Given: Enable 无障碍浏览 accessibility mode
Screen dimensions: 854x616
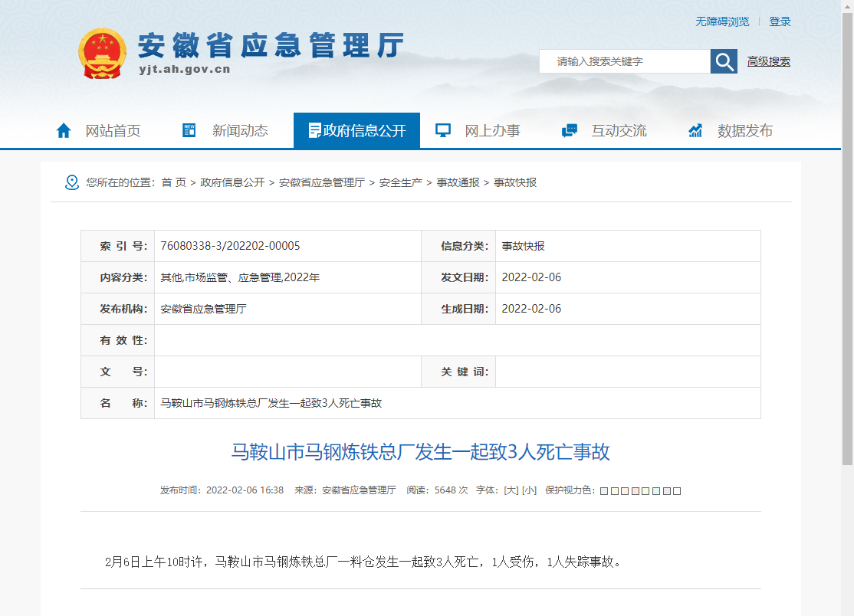Looking at the screenshot, I should (722, 21).
